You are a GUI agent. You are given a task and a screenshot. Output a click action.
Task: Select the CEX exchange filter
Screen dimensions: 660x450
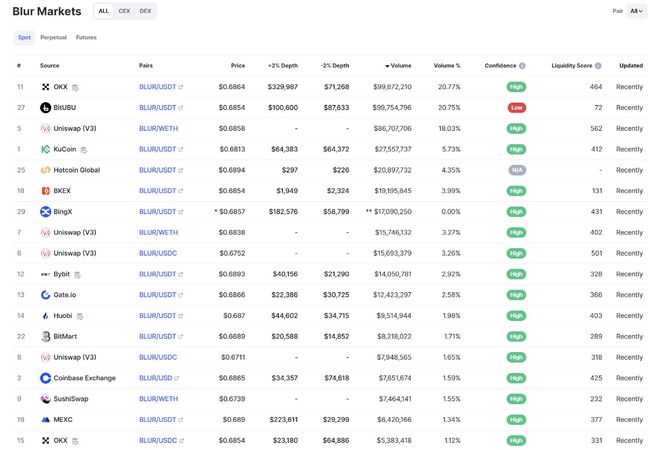click(x=124, y=11)
